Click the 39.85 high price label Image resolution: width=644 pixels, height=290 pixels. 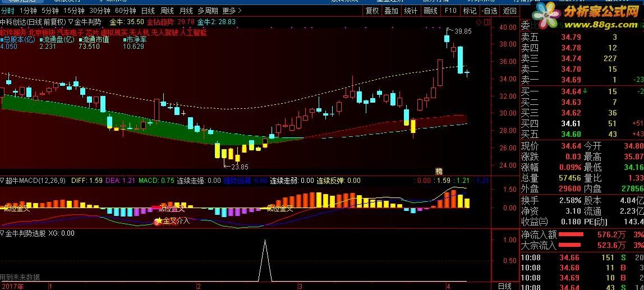(463, 31)
